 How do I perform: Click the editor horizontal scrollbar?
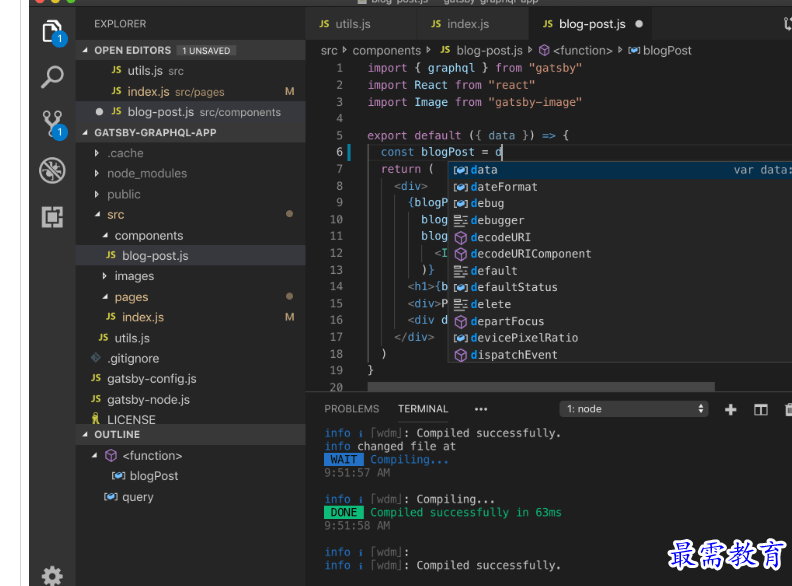point(541,386)
